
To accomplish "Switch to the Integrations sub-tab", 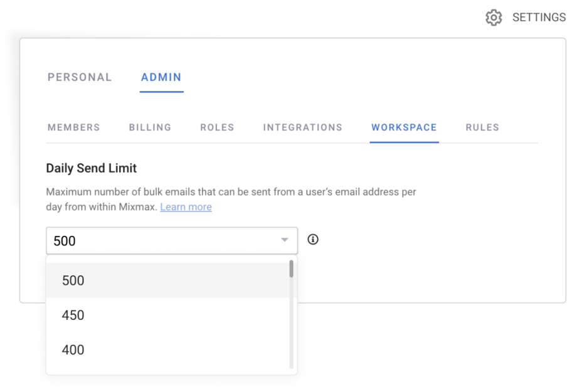I will pyautogui.click(x=302, y=127).
